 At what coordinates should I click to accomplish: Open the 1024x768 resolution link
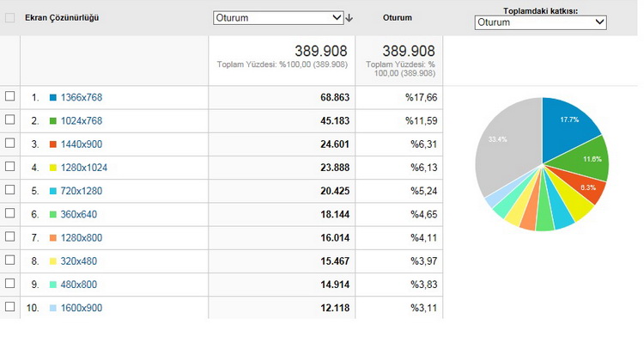point(82,121)
